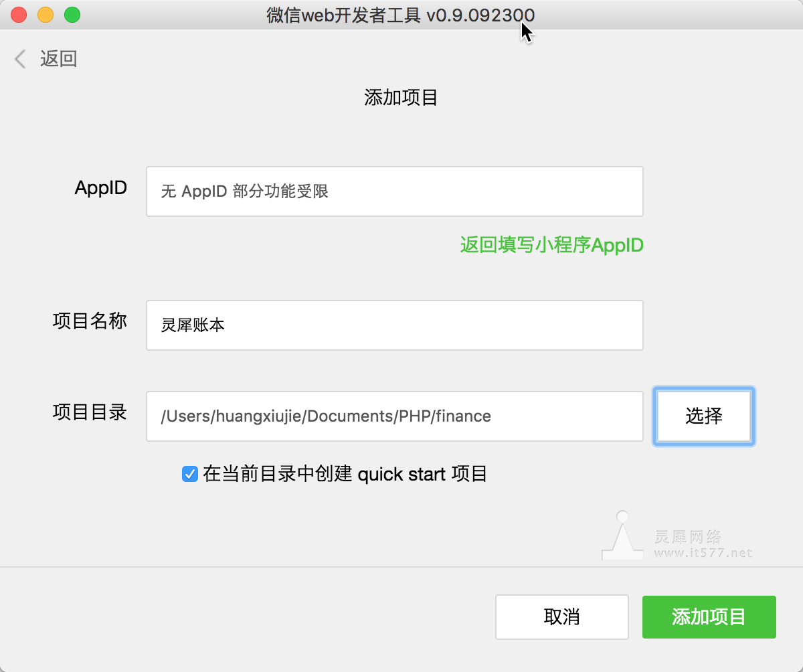The height and width of the screenshot is (672, 803).
Task: Open the 返回填写小程序AppID link
Action: (x=551, y=245)
